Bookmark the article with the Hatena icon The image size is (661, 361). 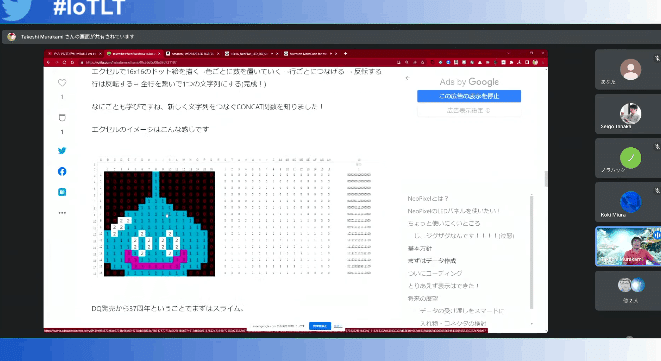click(62, 192)
